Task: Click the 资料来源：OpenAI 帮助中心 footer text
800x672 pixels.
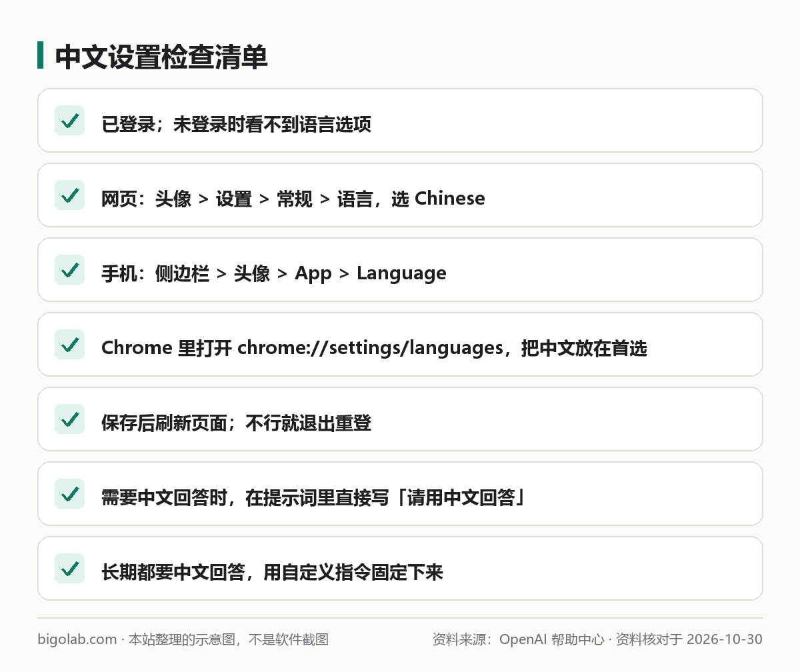Action: pyautogui.click(x=597, y=639)
